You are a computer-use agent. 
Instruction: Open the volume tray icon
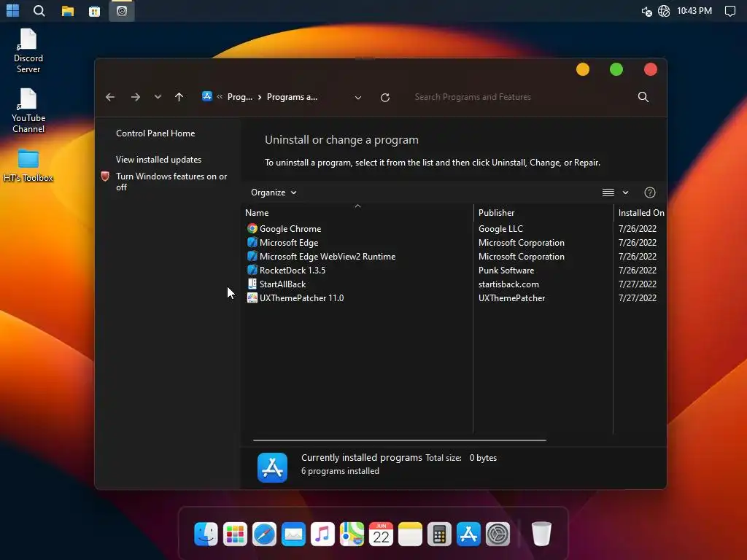tap(646, 11)
